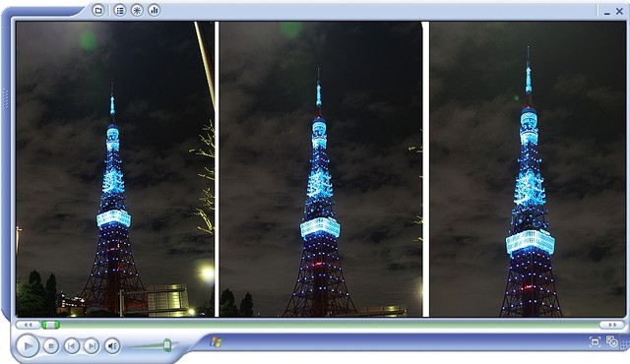Viewport: 630px width, 364px height.
Task: Open the visualization starburst icon
Action: (x=137, y=11)
